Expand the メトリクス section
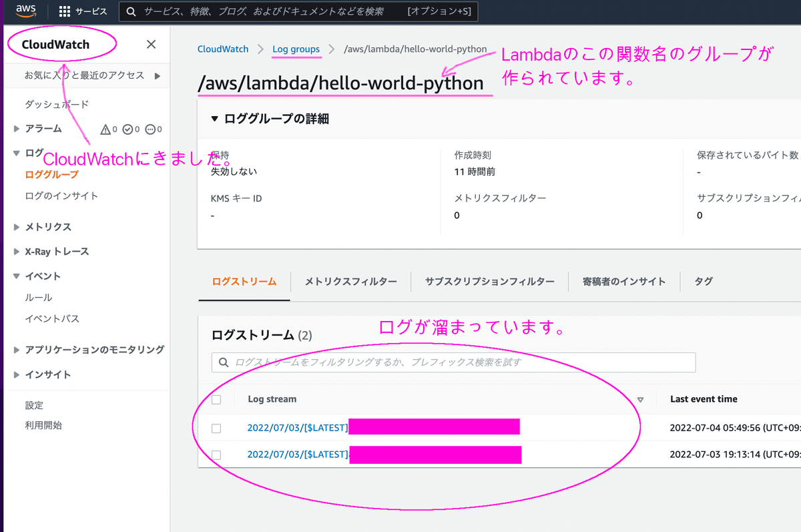 [x=17, y=227]
